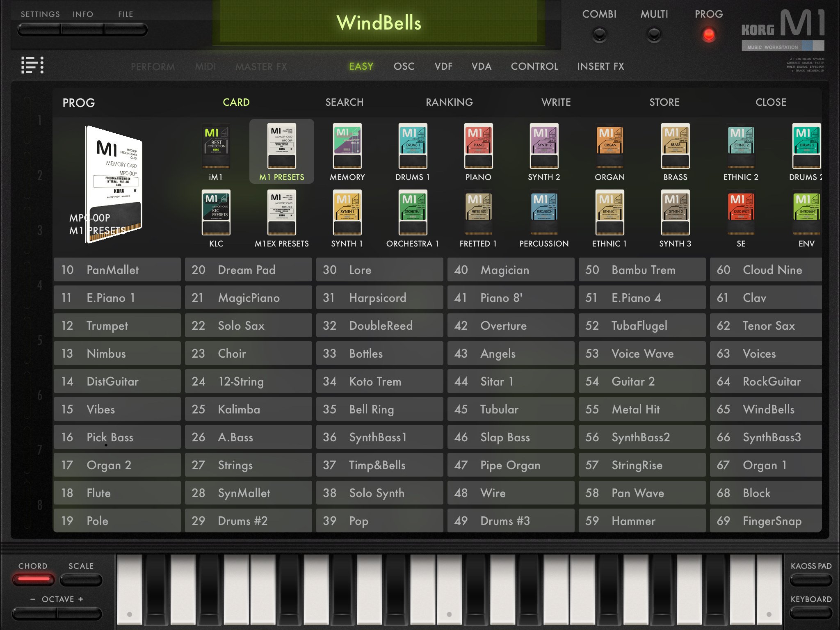Toggle the PROG mode button
The width and height of the screenshot is (840, 630).
[x=708, y=34]
